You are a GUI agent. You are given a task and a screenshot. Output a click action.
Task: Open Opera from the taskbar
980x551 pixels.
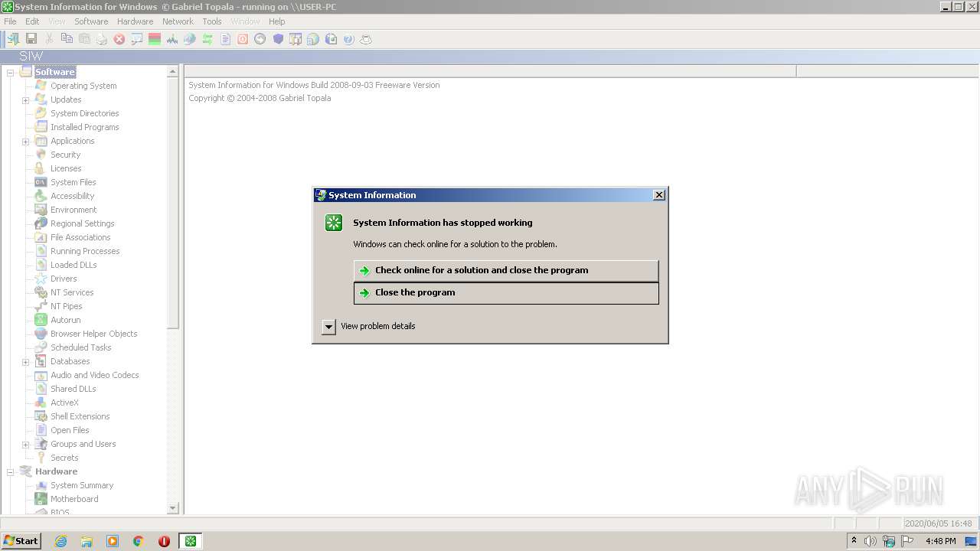pos(164,541)
